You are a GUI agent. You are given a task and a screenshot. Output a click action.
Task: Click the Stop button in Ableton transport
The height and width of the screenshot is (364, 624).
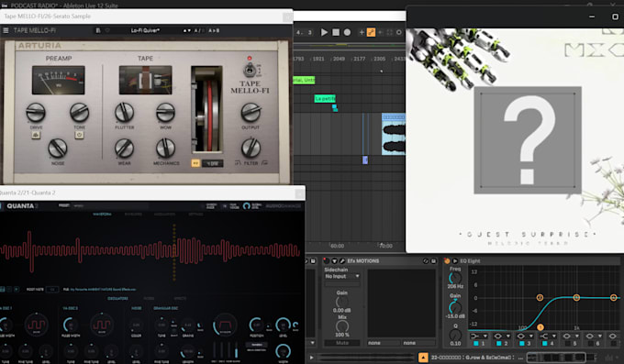point(336,32)
